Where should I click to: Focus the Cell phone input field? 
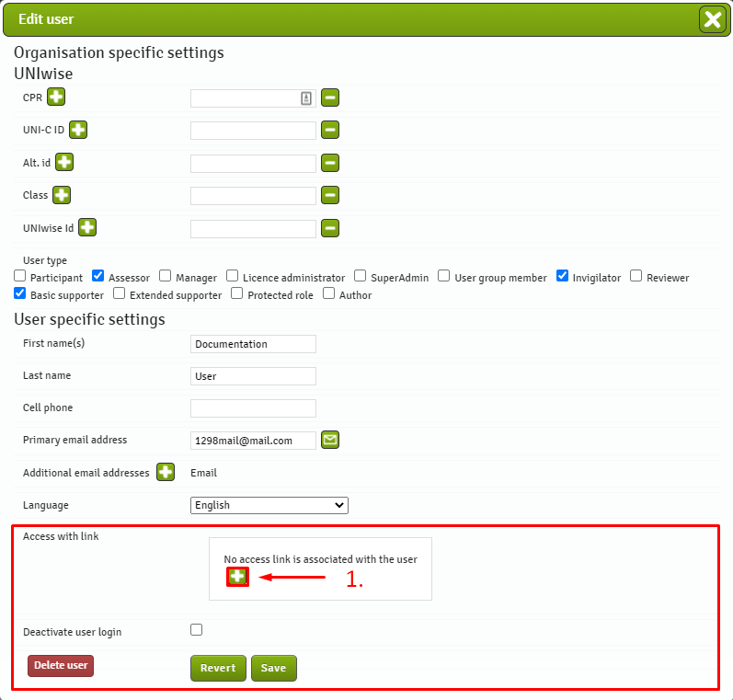253,408
